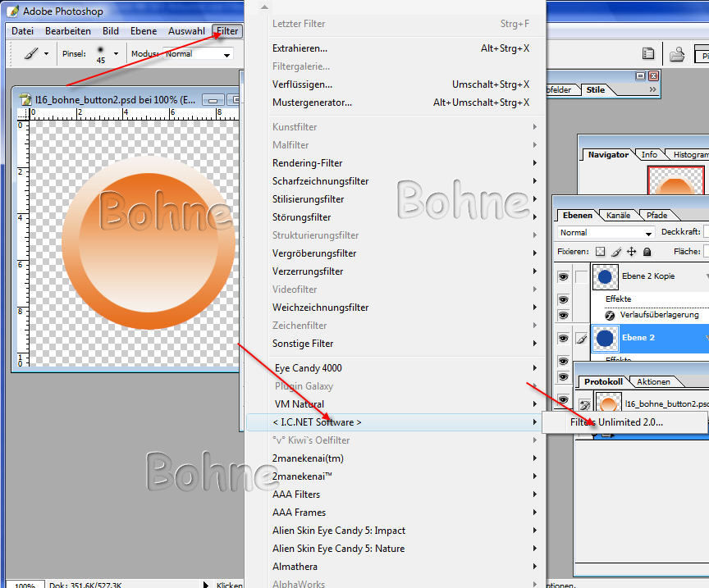
Task: Click the palette toggle icon in options bar
Action: point(648,54)
